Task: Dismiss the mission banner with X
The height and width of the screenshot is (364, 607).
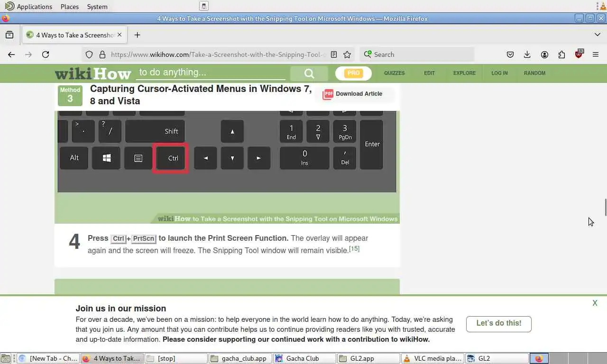Action: click(x=595, y=303)
